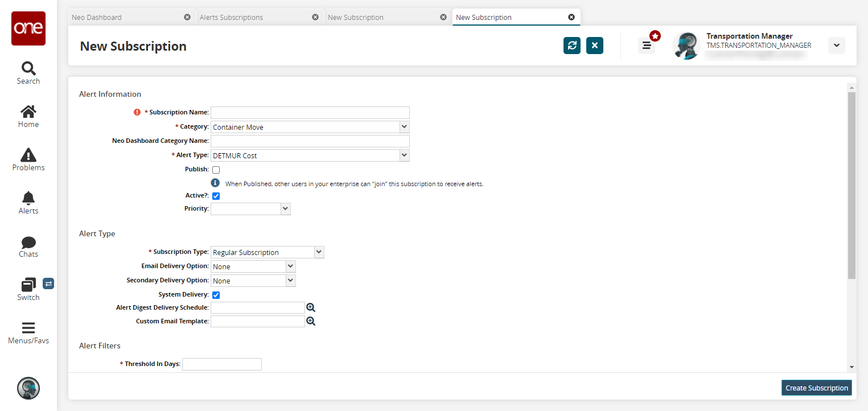Toggle the System Delivery checkbox

pyautogui.click(x=216, y=295)
